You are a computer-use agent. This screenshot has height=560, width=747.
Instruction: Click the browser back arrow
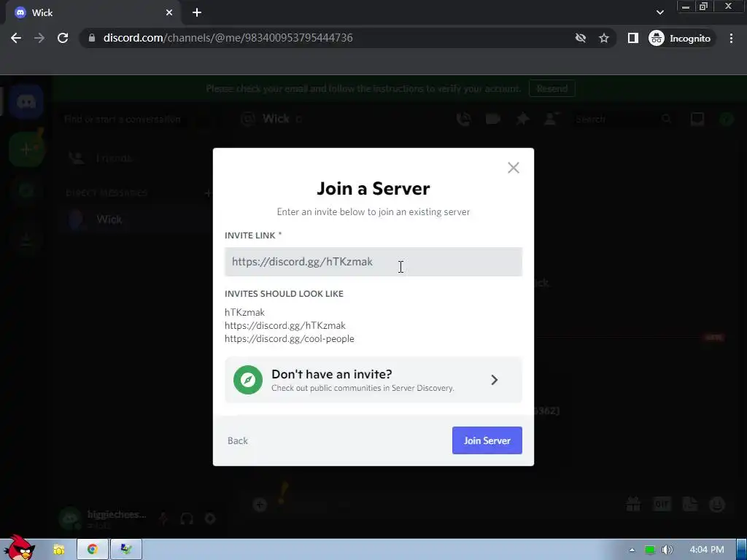click(x=16, y=38)
